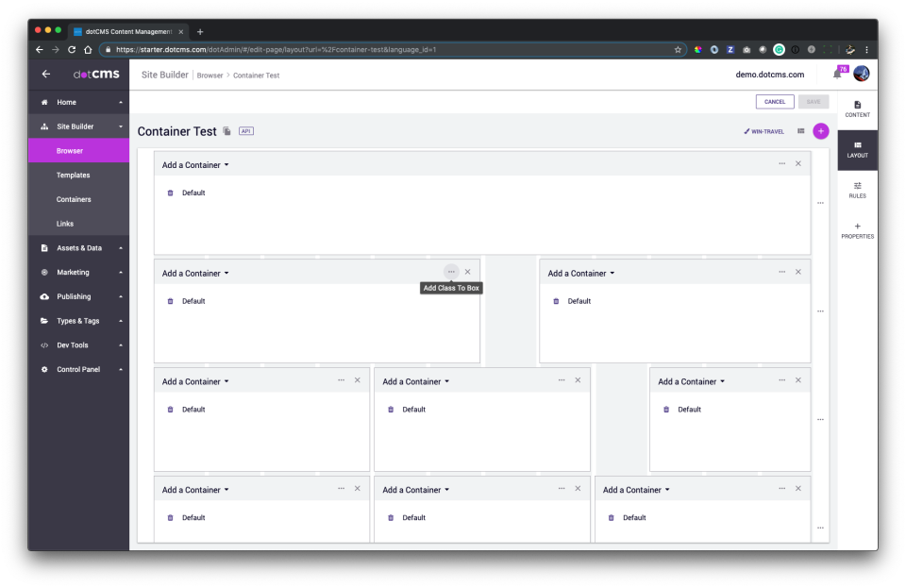Open the Add a Container dropdown in first box
Viewport: 906px width, 588px height.
click(194, 164)
